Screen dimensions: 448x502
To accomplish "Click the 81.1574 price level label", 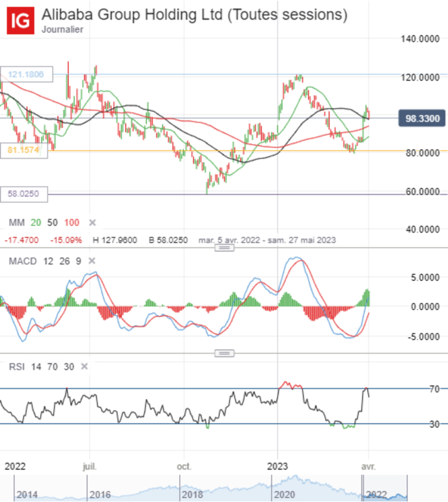I will [24, 150].
